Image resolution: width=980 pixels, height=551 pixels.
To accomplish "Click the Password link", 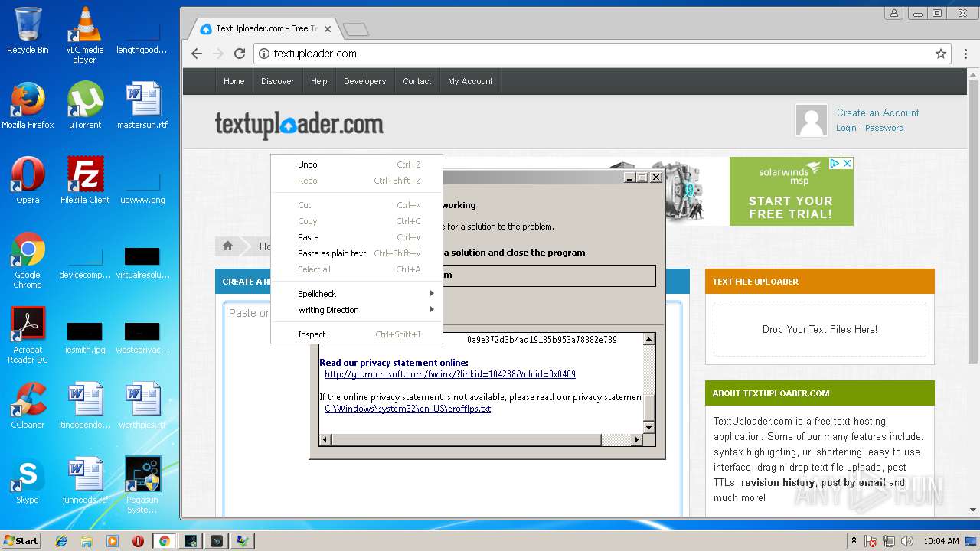I will click(x=884, y=128).
